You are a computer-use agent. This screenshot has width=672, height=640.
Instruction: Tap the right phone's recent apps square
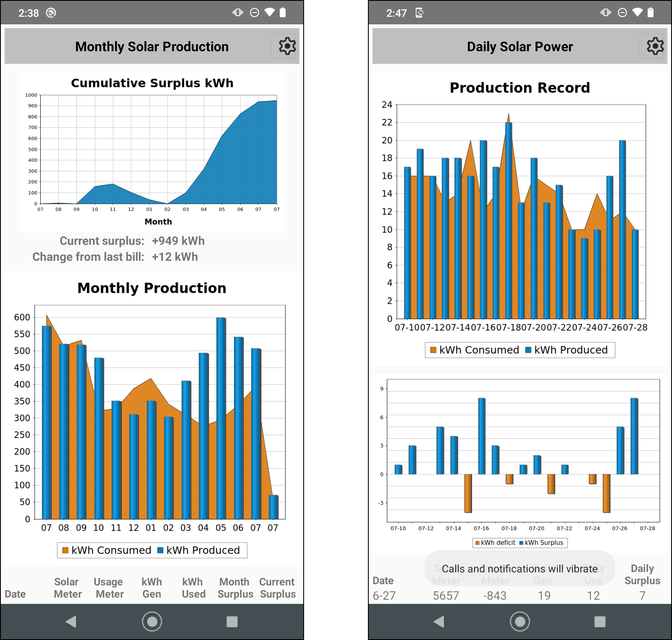pos(600,622)
